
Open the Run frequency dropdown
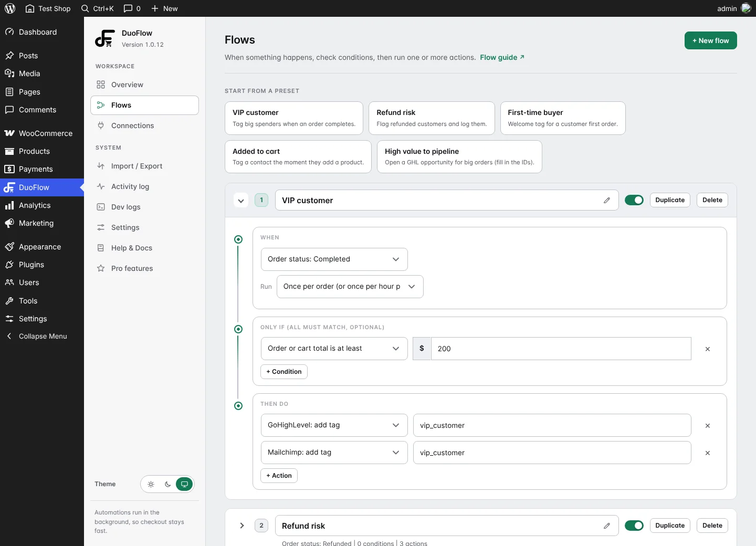pos(350,287)
